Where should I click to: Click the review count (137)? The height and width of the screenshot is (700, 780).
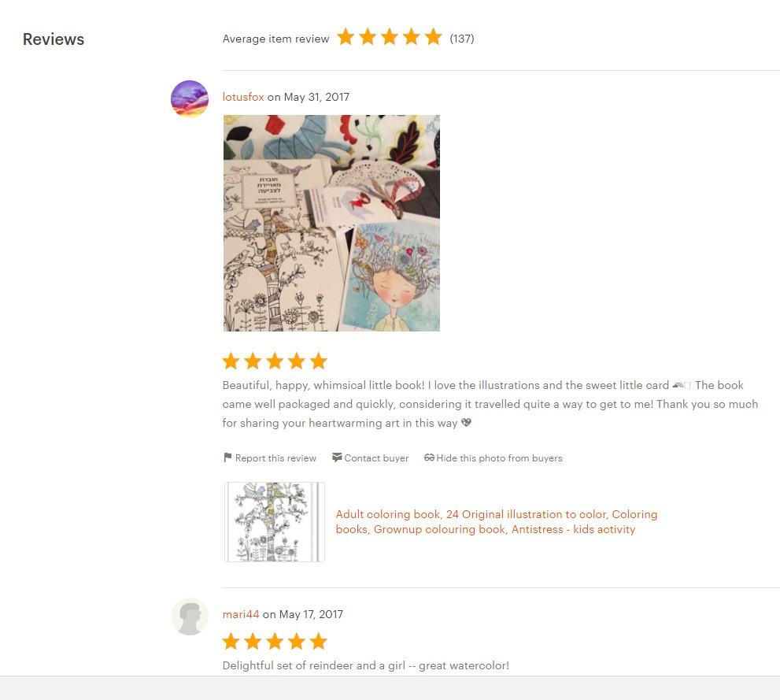pyautogui.click(x=462, y=39)
